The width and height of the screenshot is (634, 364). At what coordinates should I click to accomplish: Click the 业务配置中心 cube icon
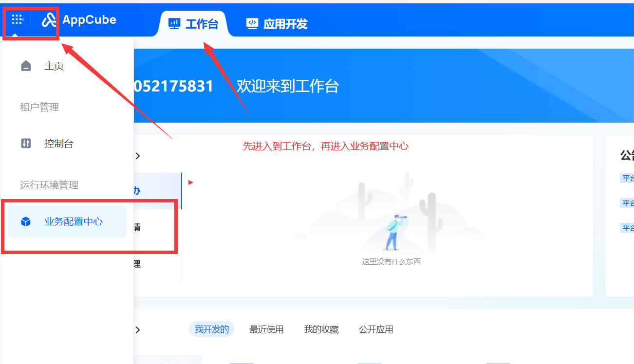26,222
